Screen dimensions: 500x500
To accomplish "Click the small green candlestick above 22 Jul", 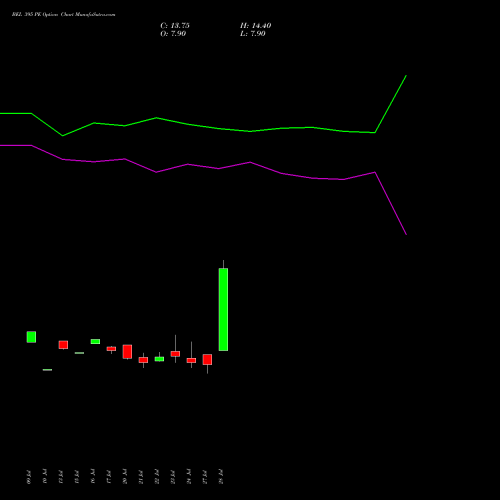I will [159, 359].
